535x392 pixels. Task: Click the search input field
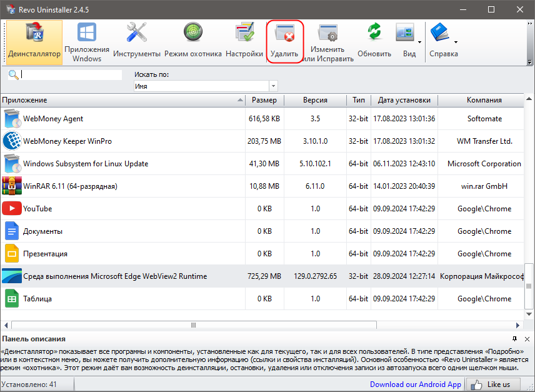click(71, 75)
